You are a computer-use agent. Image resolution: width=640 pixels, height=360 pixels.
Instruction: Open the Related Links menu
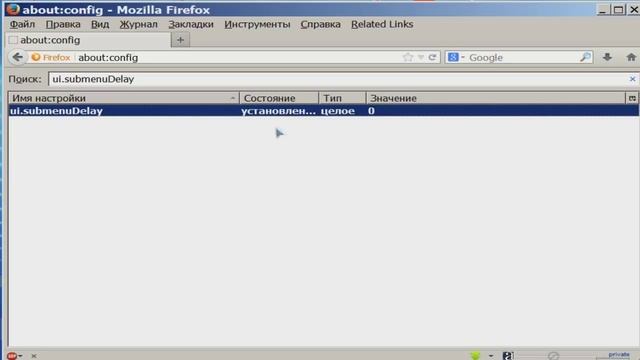click(382, 24)
